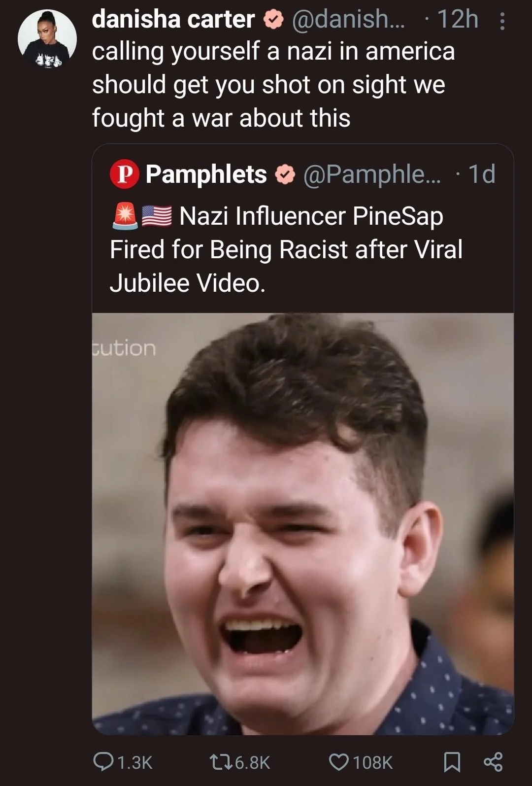Tap the retweet icon with 6.8K
Screen dimensions: 532x786
(x=221, y=762)
